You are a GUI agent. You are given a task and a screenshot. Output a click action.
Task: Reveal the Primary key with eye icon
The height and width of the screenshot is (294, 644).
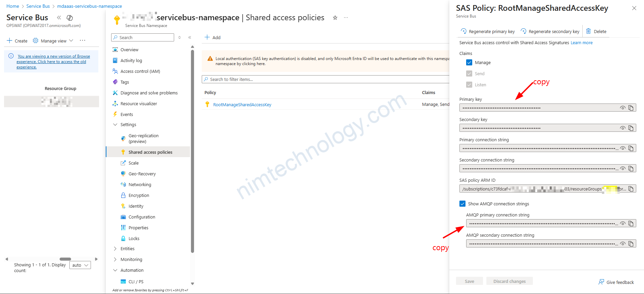tap(622, 108)
